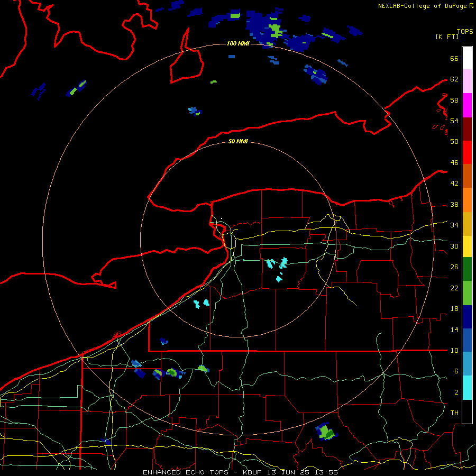
Task: Click the Enhanced Echo Tops KBUF caption
Action: coord(240,472)
